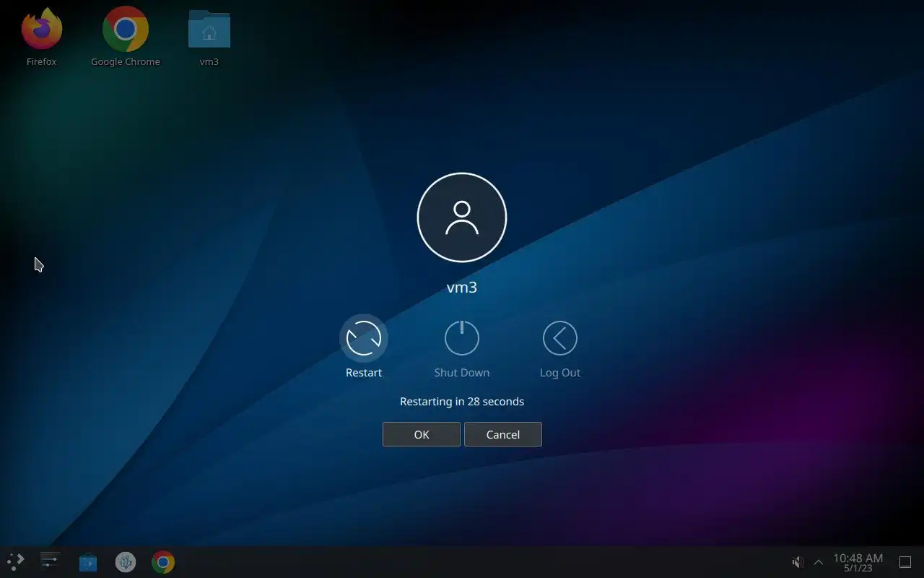Open the round grey taskbar app icon
This screenshot has width=924, height=578.
126,562
